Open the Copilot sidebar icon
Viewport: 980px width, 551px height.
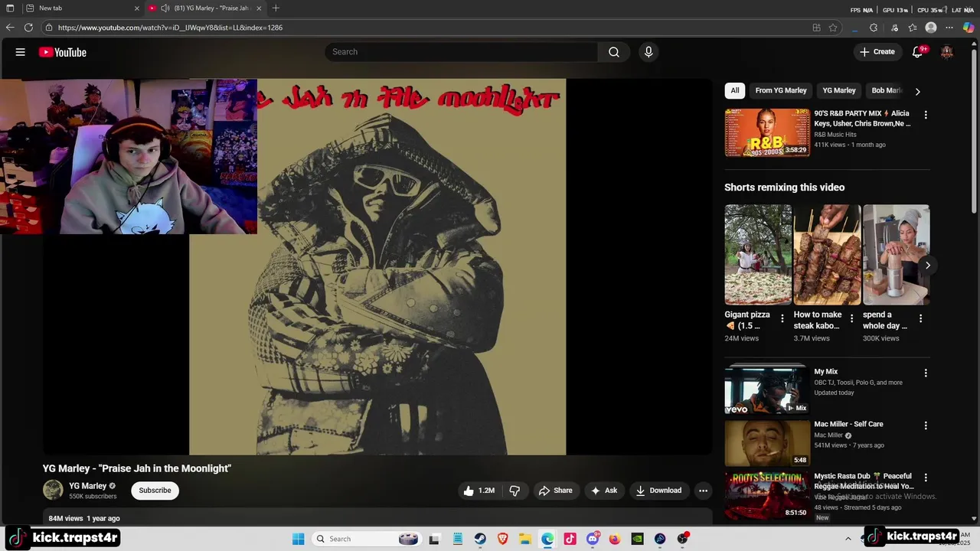969,28
